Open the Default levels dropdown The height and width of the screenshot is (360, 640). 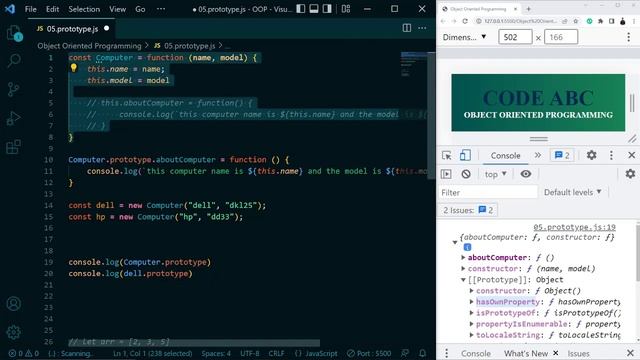(572, 192)
